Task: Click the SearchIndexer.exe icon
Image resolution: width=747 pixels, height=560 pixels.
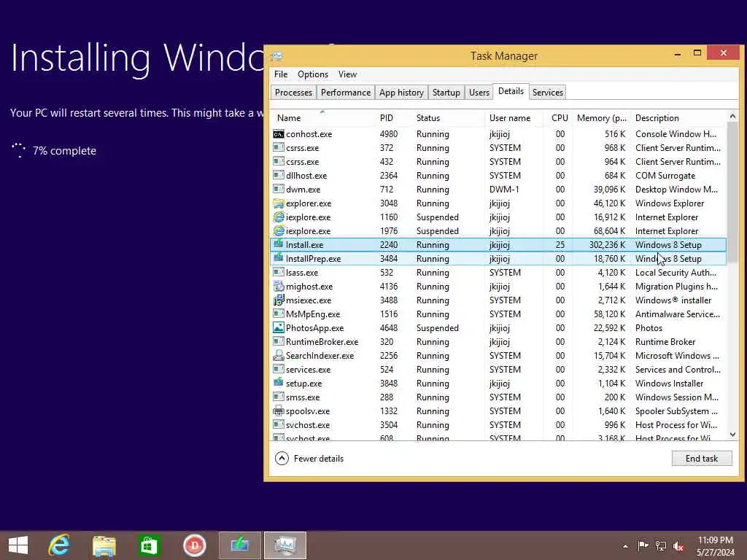Action: (278, 355)
